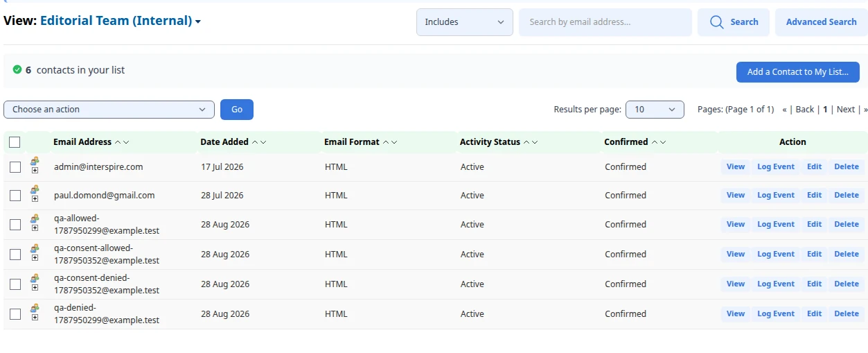
Task: Log Event for qa-consent-denied contact
Action: [776, 284]
